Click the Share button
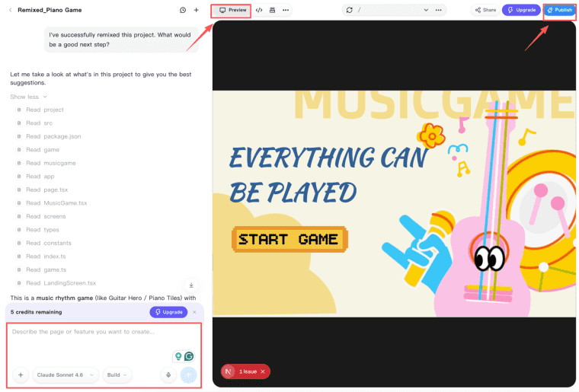This screenshot has width=579, height=392. (485, 10)
